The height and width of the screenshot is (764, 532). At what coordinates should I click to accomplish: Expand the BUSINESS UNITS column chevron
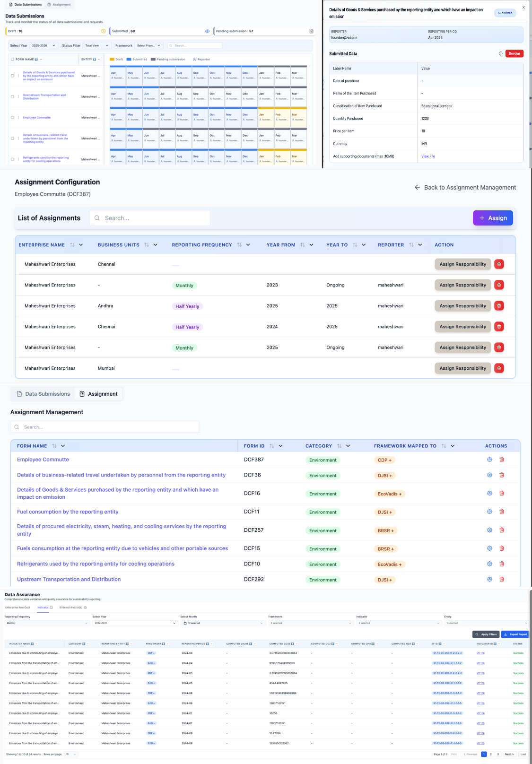(x=155, y=245)
